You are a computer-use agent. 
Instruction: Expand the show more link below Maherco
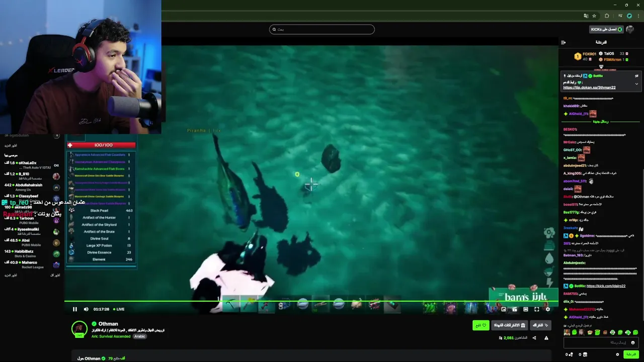(11, 275)
